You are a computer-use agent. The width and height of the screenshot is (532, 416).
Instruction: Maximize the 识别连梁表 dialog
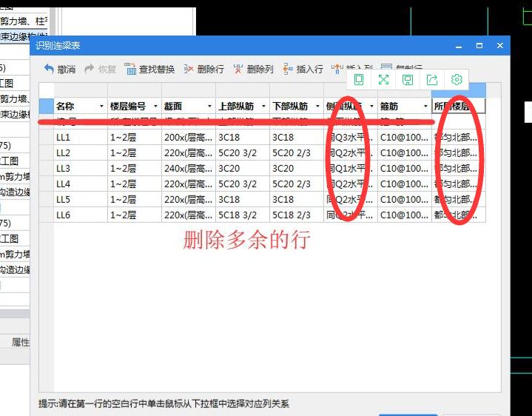[x=479, y=45]
